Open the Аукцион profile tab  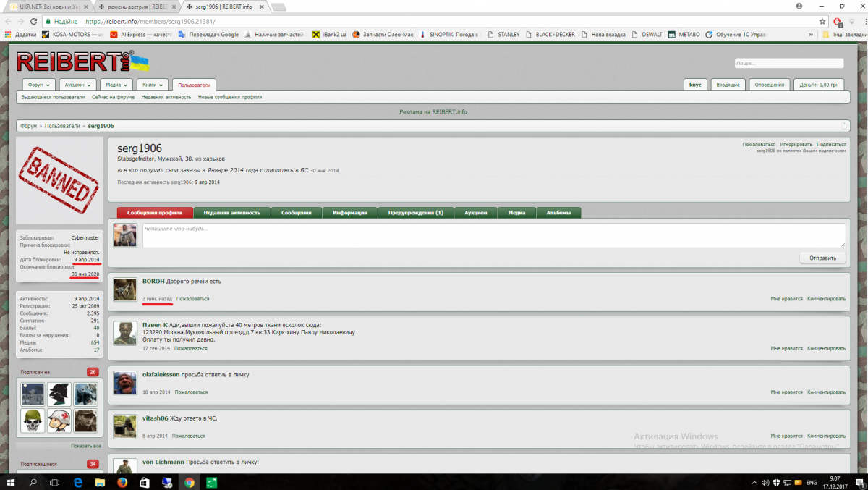click(x=476, y=213)
